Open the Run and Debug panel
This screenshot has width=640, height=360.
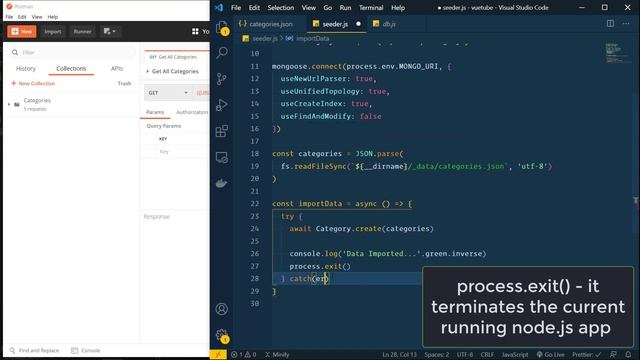point(222,105)
